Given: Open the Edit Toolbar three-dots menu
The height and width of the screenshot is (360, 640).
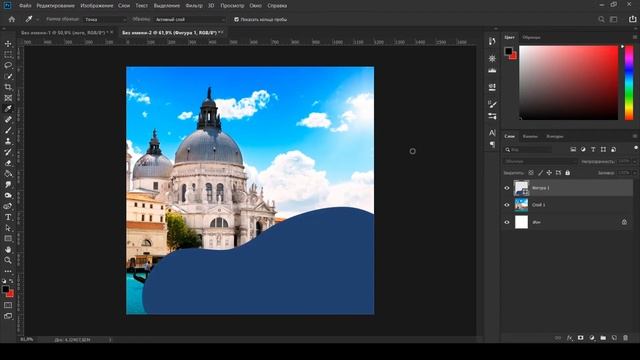Looking at the screenshot, I should coord(8,271).
